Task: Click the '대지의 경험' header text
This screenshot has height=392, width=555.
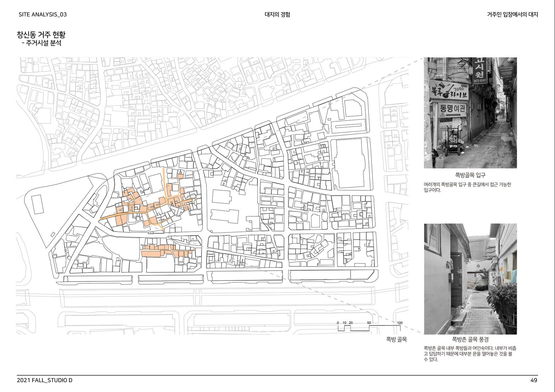Action: point(277,15)
